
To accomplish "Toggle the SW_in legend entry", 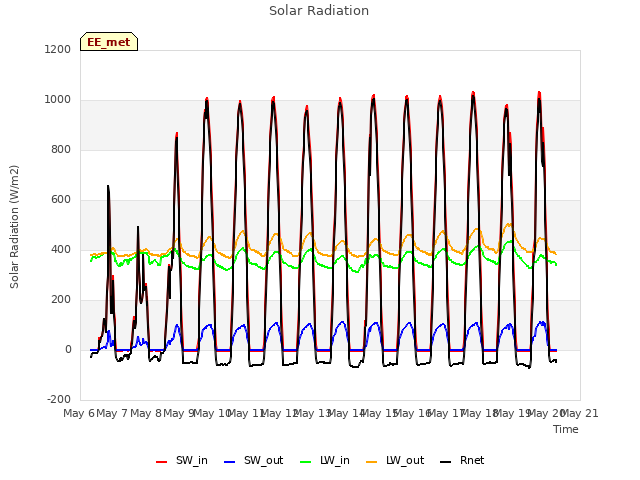I will click(182, 460).
